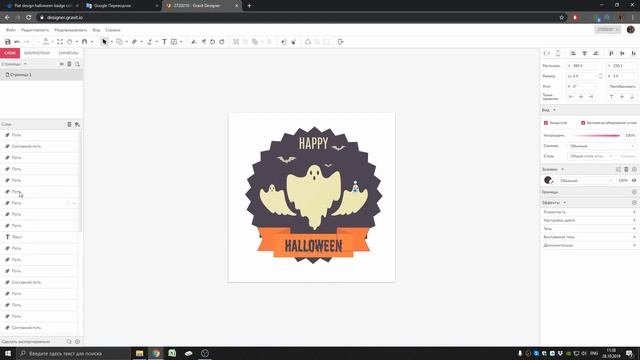The width and height of the screenshot is (640, 360).
Task: Click align left icon in inspector
Action: pos(573,53)
